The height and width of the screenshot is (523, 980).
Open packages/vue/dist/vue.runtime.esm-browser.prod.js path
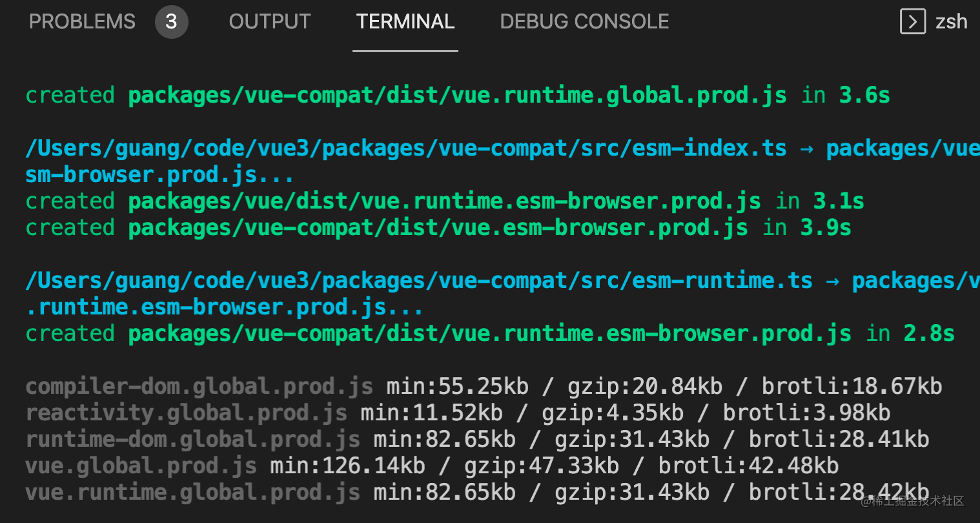(444, 201)
